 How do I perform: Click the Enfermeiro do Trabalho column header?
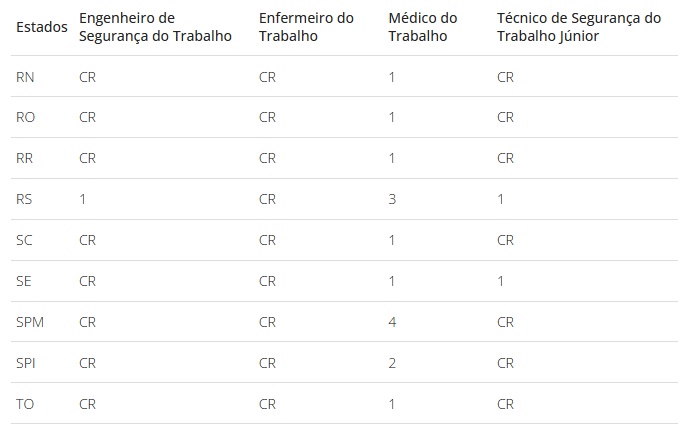306,27
